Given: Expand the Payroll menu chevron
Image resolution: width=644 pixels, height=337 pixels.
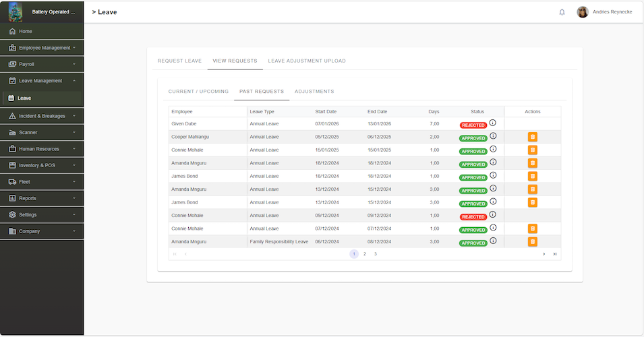Looking at the screenshot, I should [x=74, y=64].
